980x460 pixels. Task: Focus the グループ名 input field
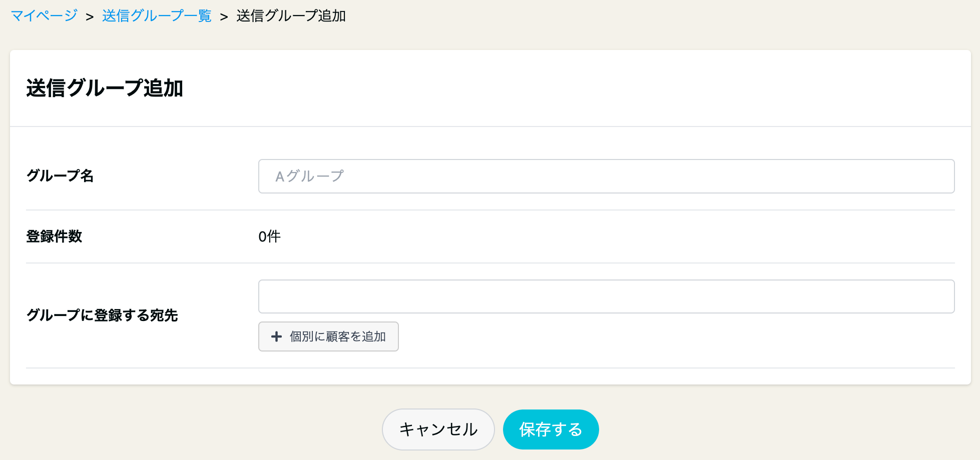[x=606, y=176]
